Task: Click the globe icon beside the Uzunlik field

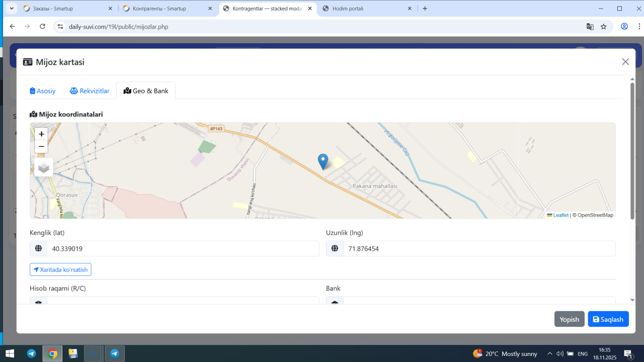Action: [335, 248]
